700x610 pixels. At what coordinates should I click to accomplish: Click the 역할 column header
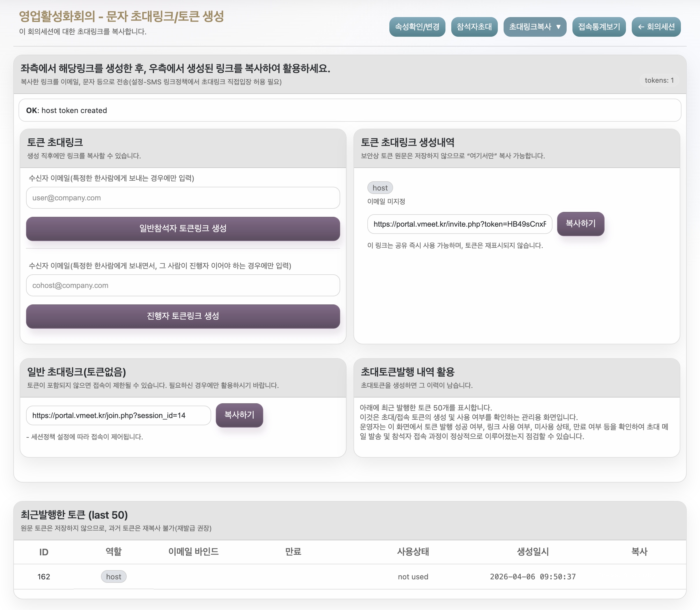point(113,552)
